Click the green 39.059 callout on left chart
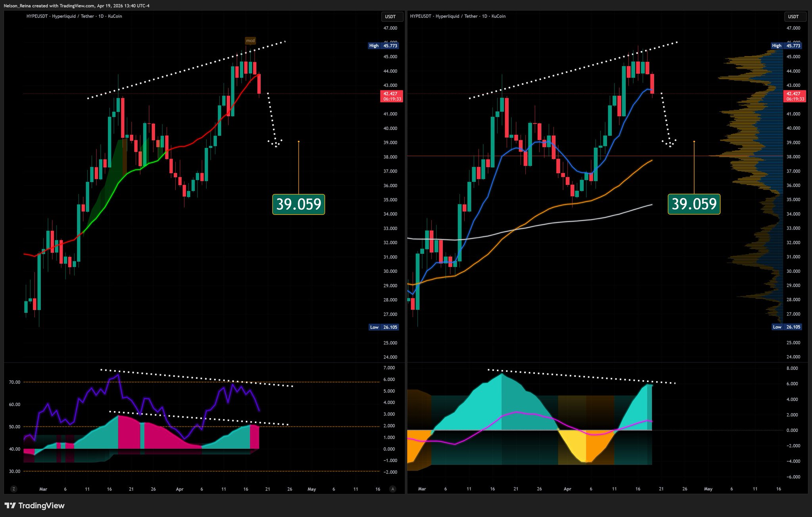812x517 pixels. [299, 204]
